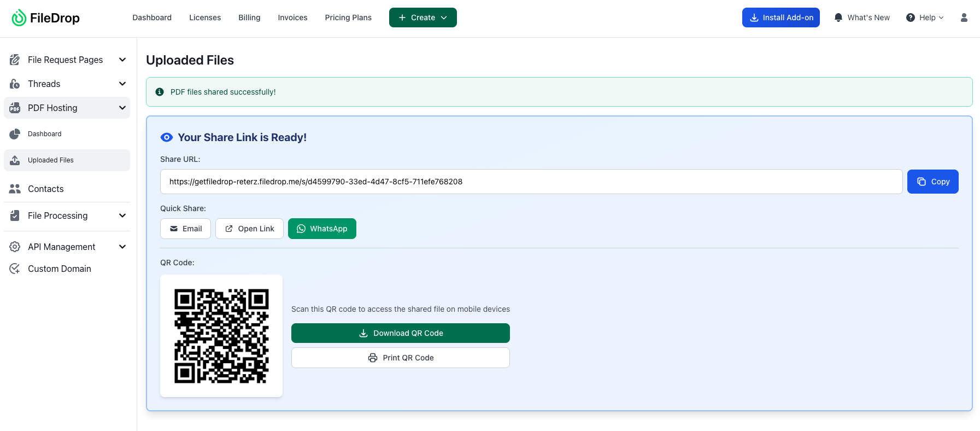The height and width of the screenshot is (431, 980).
Task: Select the PDF Hosting Dashboard pie icon
Action: pos(15,134)
